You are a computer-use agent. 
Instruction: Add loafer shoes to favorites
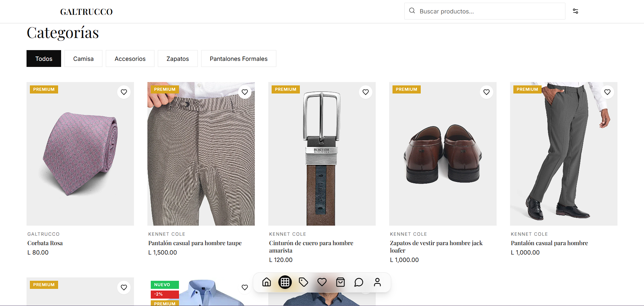[x=487, y=92]
